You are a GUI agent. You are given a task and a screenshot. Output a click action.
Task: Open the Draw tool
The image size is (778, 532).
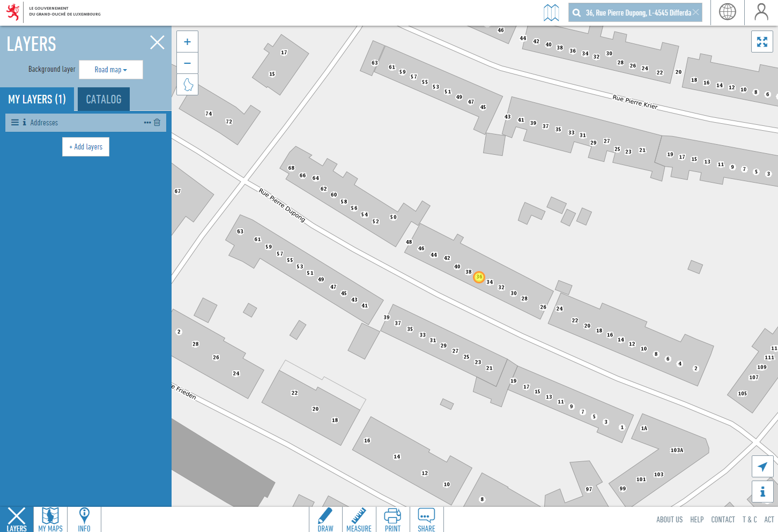point(325,520)
